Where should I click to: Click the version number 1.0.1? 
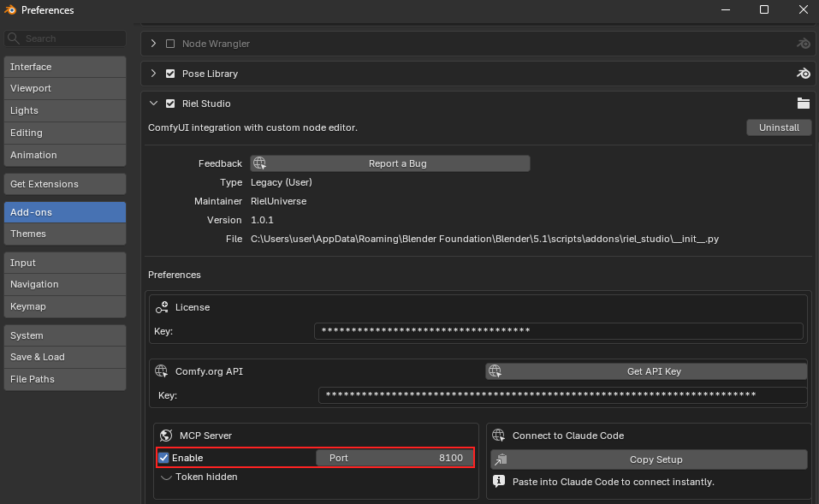pos(262,220)
